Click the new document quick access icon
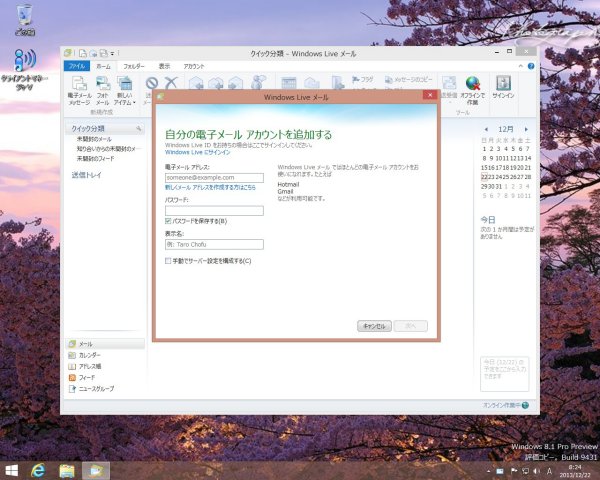The width and height of the screenshot is (600, 480). 83,53
